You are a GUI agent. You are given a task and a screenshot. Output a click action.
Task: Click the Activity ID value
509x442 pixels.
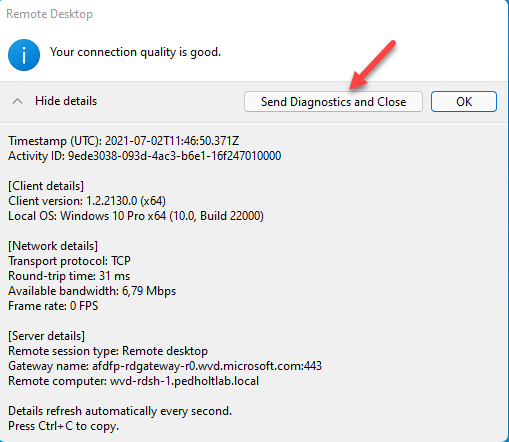coord(175,156)
